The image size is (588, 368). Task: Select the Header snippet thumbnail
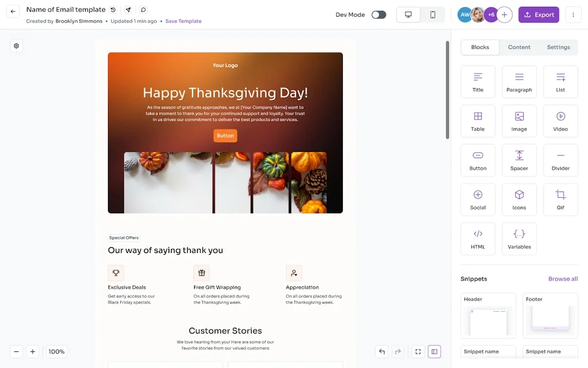click(488, 316)
